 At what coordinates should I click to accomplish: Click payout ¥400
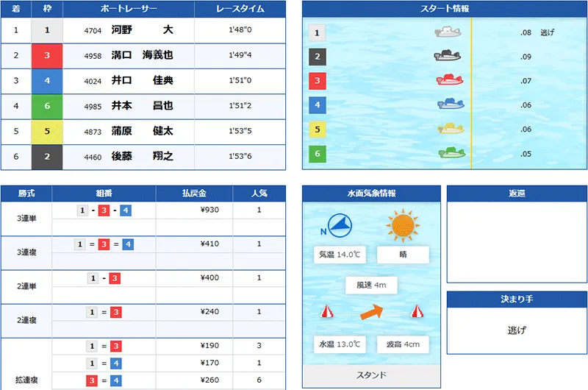point(209,277)
